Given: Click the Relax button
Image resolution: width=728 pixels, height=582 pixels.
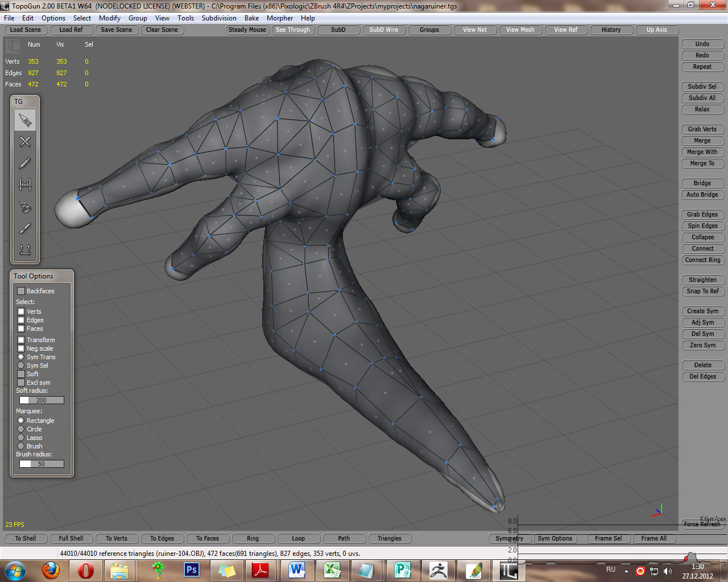Looking at the screenshot, I should click(702, 109).
